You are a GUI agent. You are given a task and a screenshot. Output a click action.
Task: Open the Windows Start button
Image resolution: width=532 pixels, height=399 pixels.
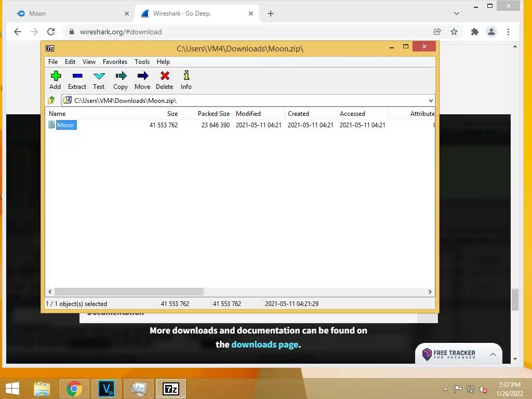[12, 389]
